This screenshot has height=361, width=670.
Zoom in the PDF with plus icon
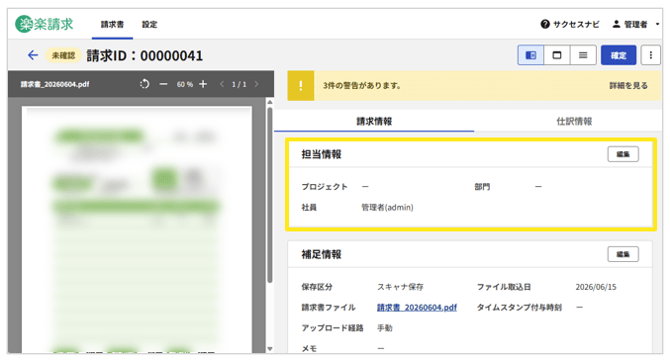[x=203, y=84]
